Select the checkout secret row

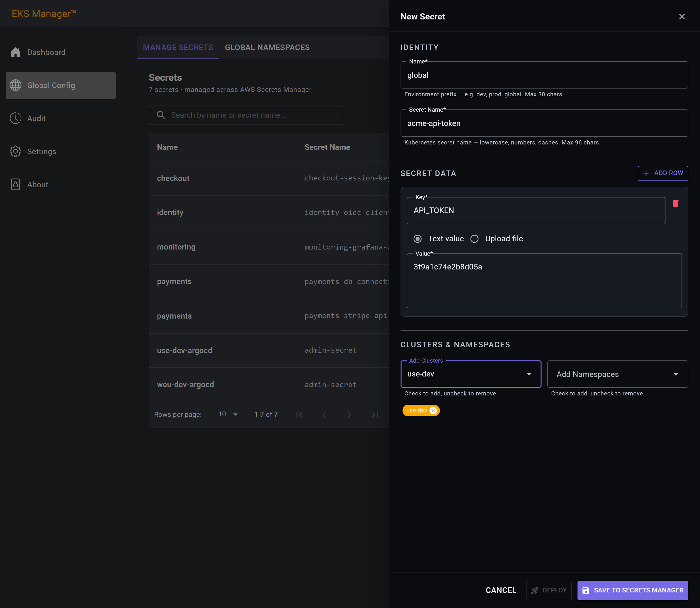(x=269, y=178)
